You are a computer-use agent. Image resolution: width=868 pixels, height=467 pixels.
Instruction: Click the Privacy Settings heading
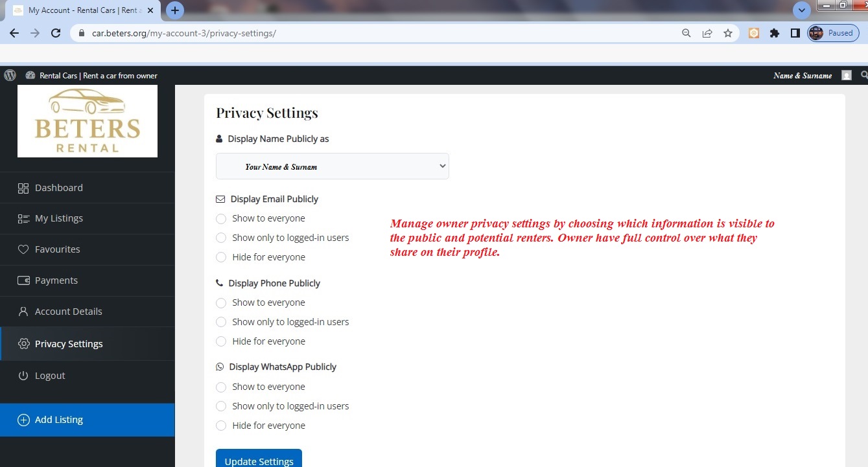click(267, 113)
